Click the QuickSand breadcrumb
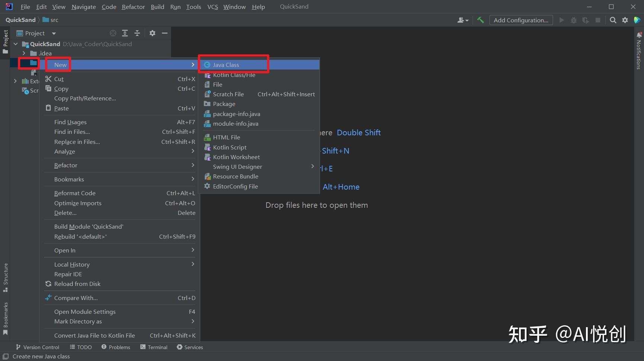This screenshot has height=361, width=644. click(x=20, y=20)
